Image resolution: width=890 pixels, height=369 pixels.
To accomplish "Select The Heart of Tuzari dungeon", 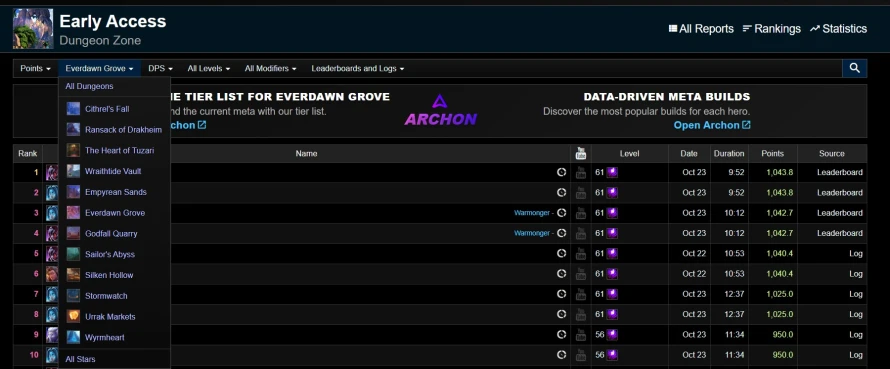I will (x=119, y=150).
